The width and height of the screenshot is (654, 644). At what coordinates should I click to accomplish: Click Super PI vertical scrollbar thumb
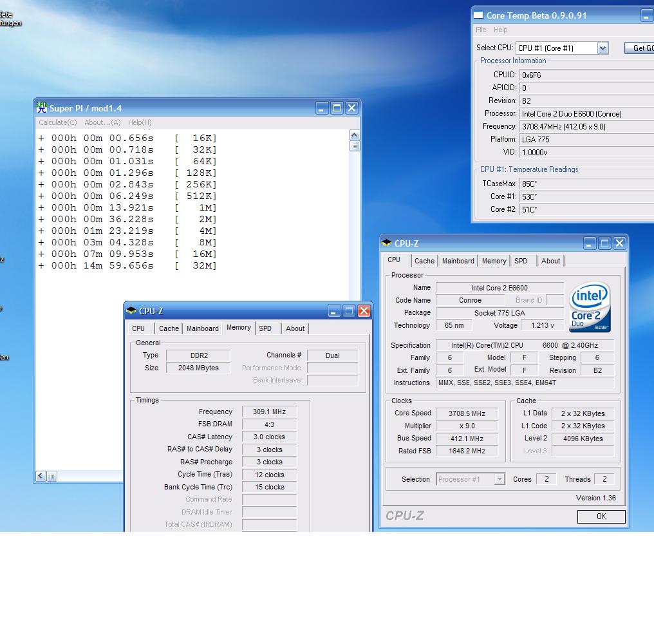[355, 146]
